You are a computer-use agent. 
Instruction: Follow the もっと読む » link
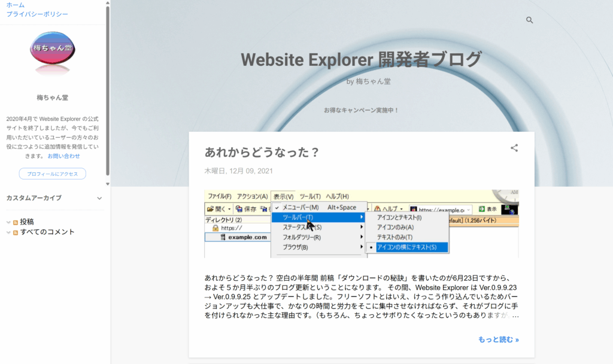pos(498,339)
